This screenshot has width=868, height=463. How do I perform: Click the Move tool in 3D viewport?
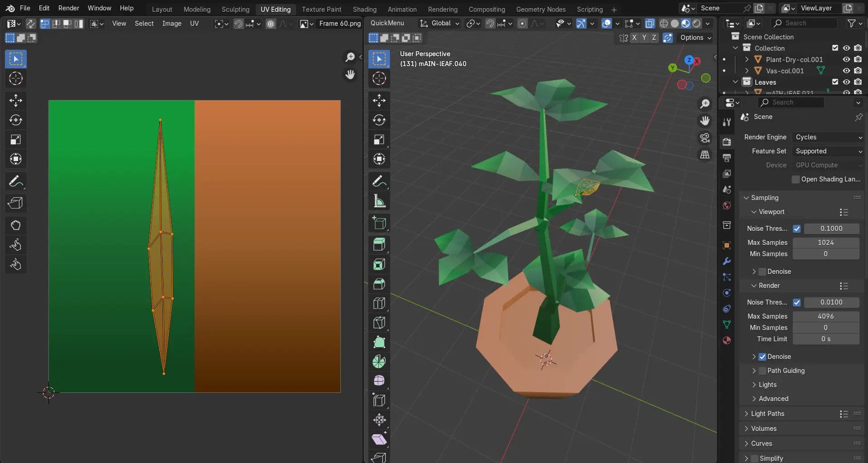[x=379, y=100]
